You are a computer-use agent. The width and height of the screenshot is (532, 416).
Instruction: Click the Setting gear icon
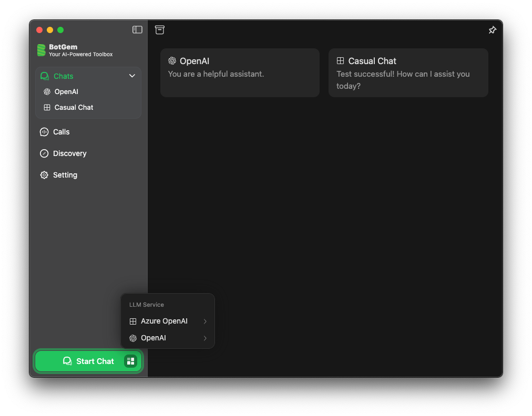pos(44,175)
